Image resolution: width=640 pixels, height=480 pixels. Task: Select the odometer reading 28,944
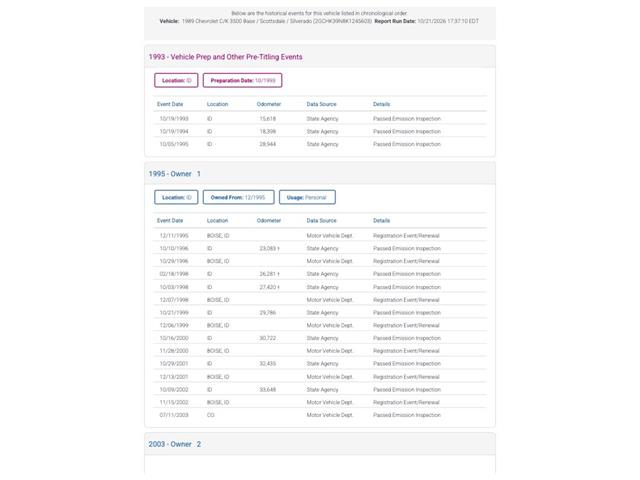(268, 144)
